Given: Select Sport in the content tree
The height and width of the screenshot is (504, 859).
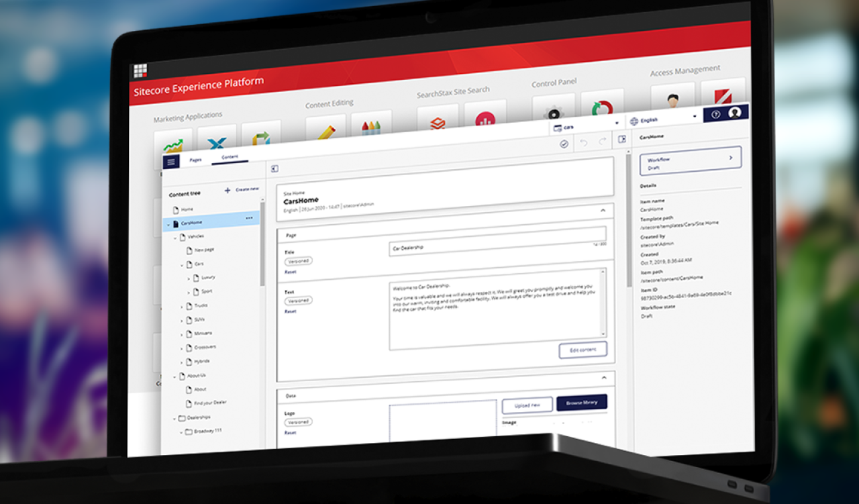Looking at the screenshot, I should click(x=207, y=292).
